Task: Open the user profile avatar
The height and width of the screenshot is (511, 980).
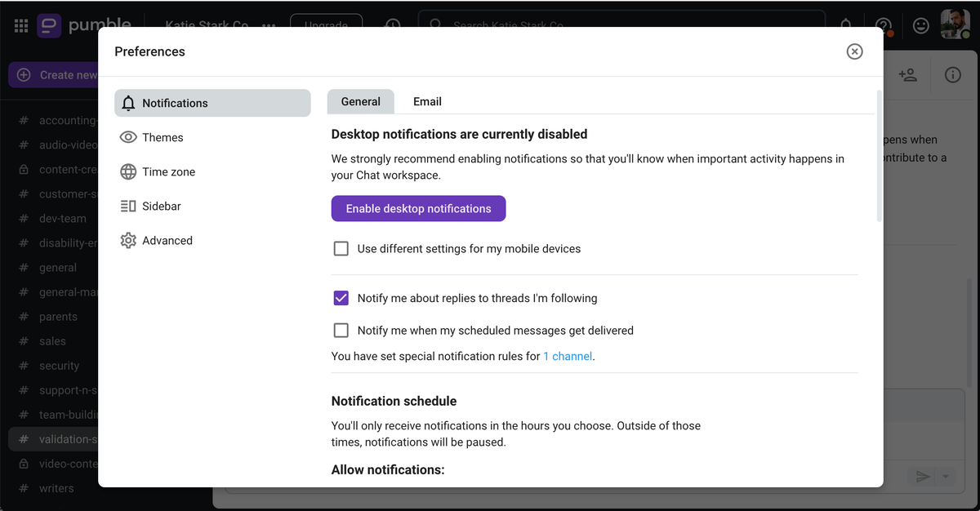Action: point(955,24)
